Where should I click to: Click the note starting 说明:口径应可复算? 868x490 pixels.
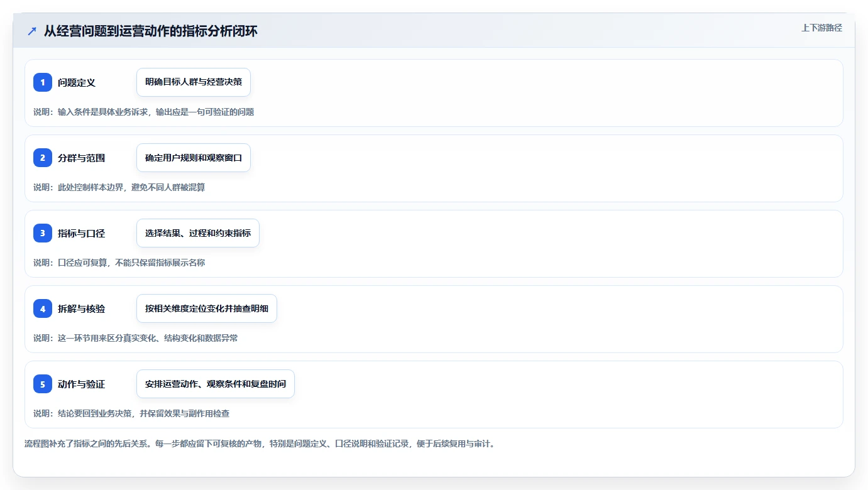point(119,263)
